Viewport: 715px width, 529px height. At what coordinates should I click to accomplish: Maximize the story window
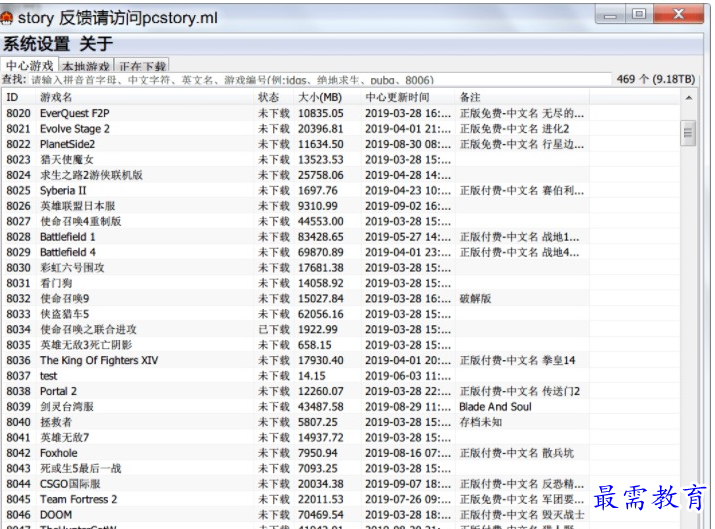click(639, 14)
